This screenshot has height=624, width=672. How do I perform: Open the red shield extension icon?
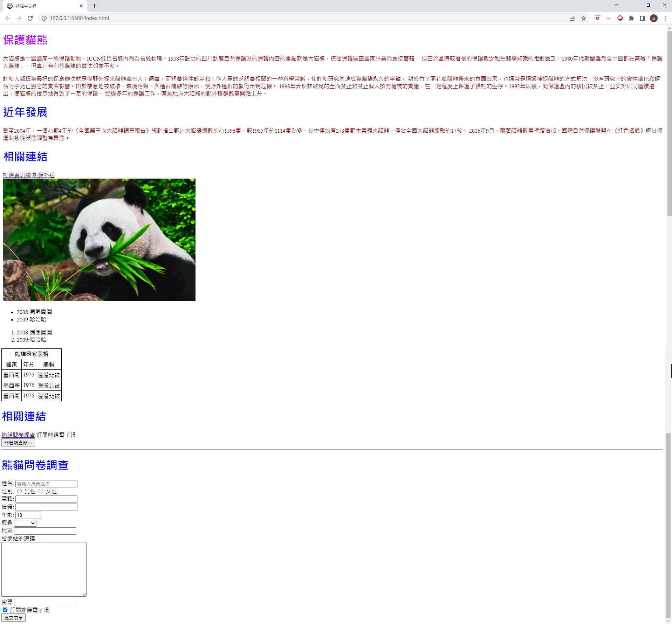click(597, 18)
